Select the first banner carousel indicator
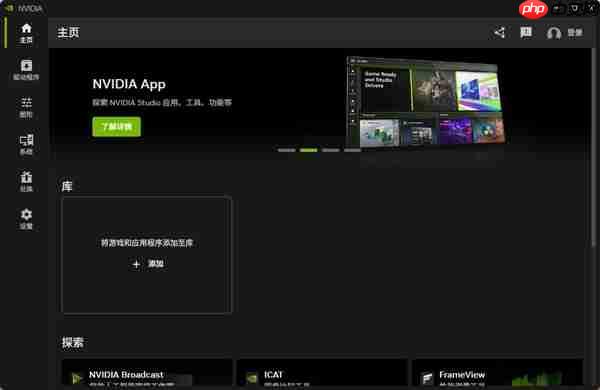This screenshot has height=390, width=600. click(x=287, y=150)
